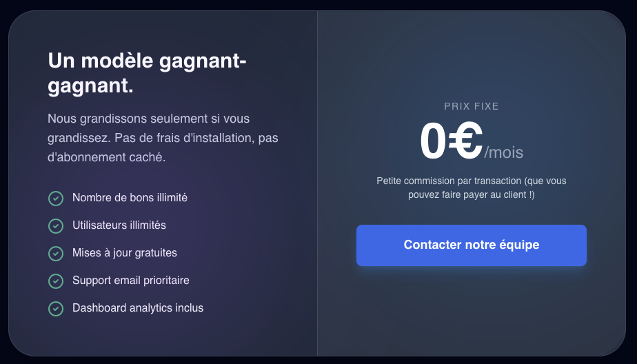Image resolution: width=637 pixels, height=364 pixels.
Task: Click the checkmark icon beside Nombre de bons illimité
Action: pos(56,199)
